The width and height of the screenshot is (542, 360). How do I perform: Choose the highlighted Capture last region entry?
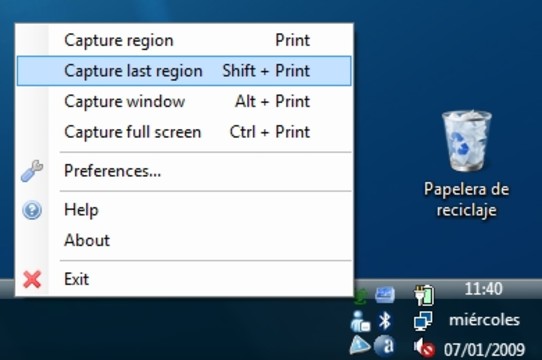184,71
